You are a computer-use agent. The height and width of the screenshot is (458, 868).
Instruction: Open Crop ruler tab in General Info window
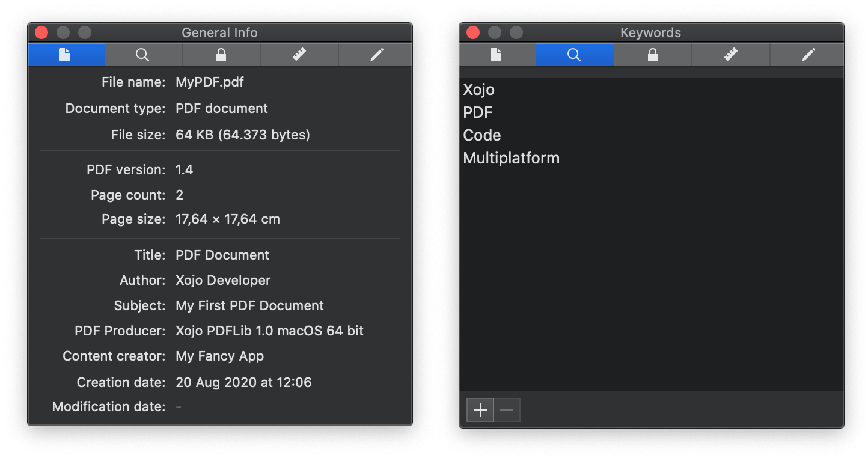[x=299, y=55]
